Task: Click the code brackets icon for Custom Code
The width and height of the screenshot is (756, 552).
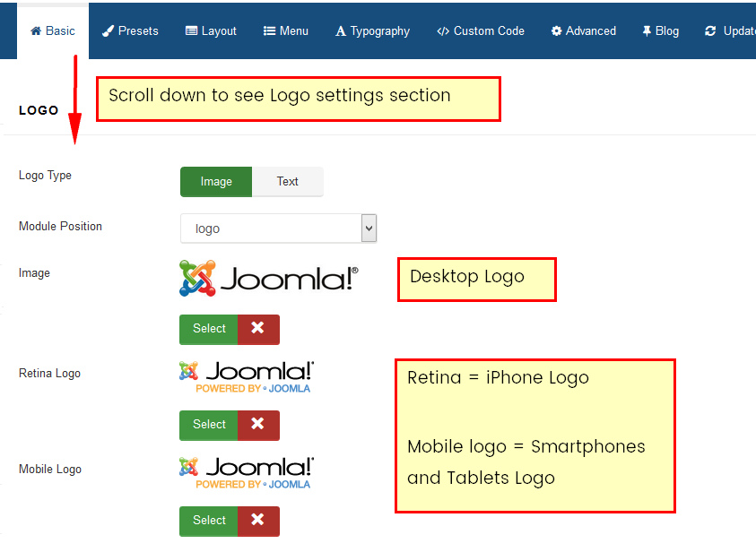Action: click(443, 31)
